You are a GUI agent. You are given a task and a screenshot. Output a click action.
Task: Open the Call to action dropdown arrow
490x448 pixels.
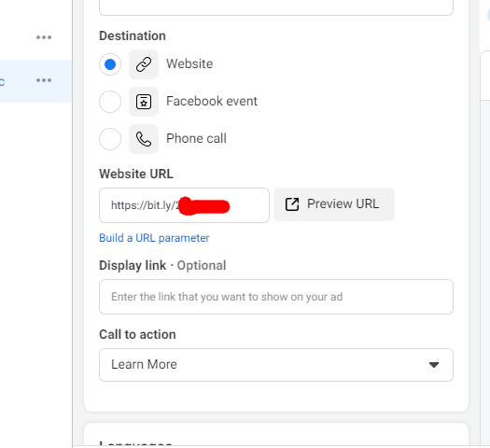(434, 365)
